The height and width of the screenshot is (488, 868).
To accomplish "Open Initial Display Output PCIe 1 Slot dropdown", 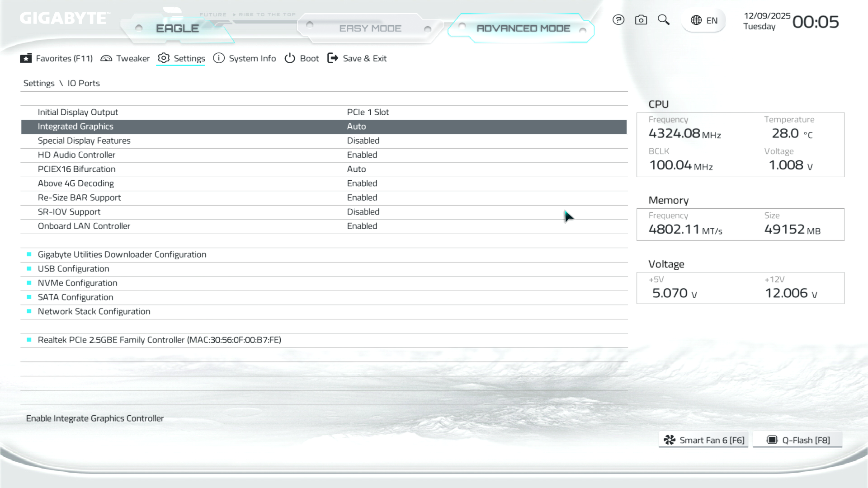I will [x=368, y=112].
